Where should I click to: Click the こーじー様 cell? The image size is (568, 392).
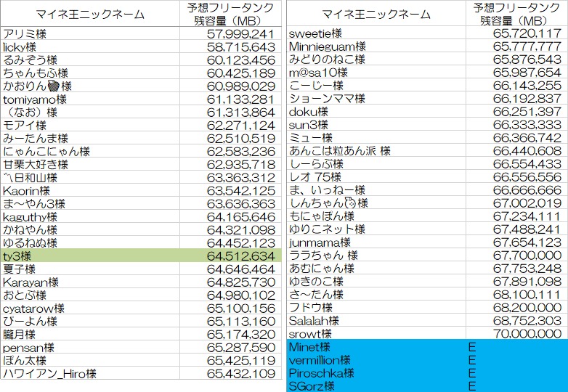(x=376, y=86)
